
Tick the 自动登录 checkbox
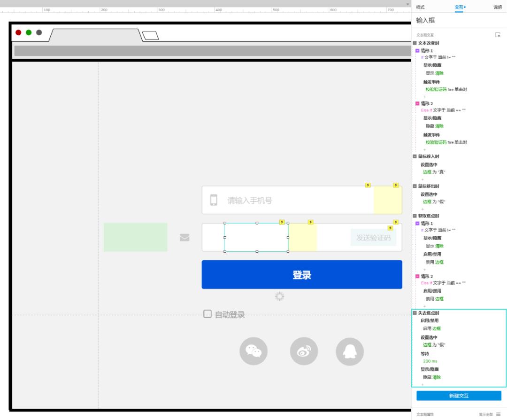[x=207, y=314]
